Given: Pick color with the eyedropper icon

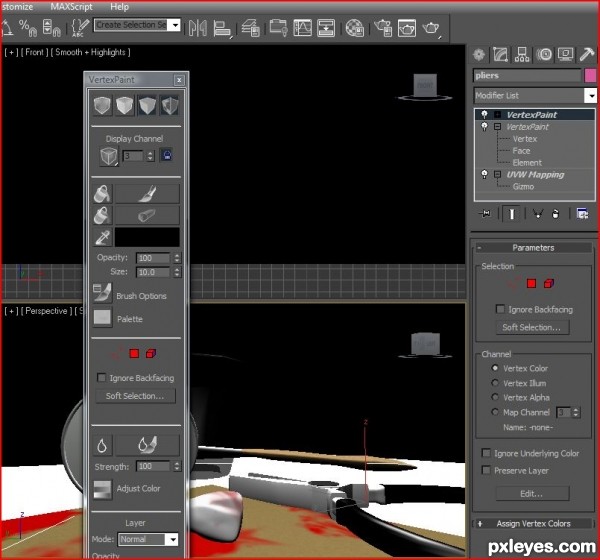Looking at the screenshot, I should pyautogui.click(x=103, y=237).
